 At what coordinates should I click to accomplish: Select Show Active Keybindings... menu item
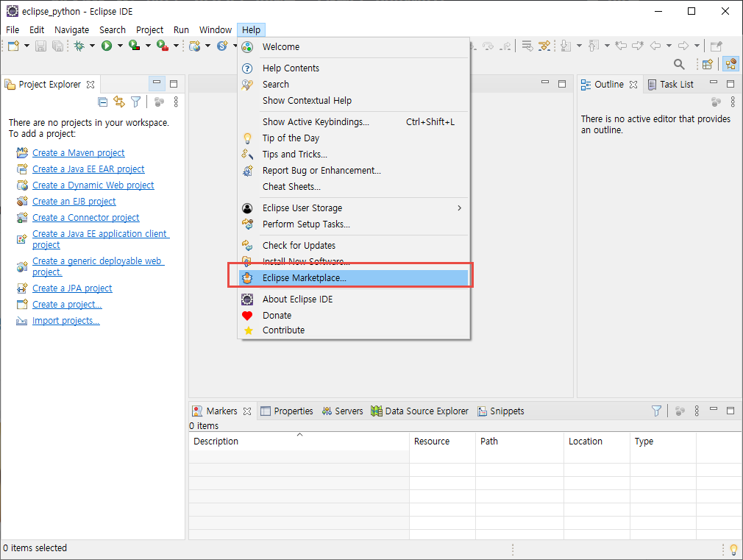coord(354,122)
